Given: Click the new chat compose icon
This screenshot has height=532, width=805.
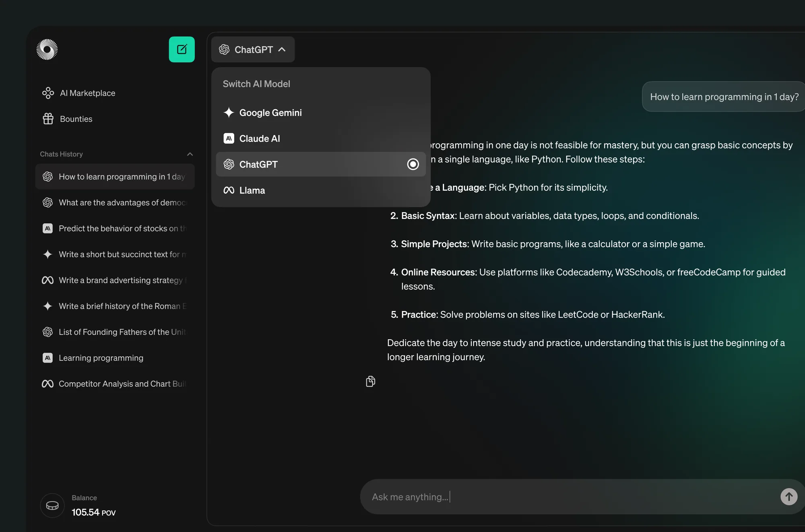Looking at the screenshot, I should pos(182,49).
